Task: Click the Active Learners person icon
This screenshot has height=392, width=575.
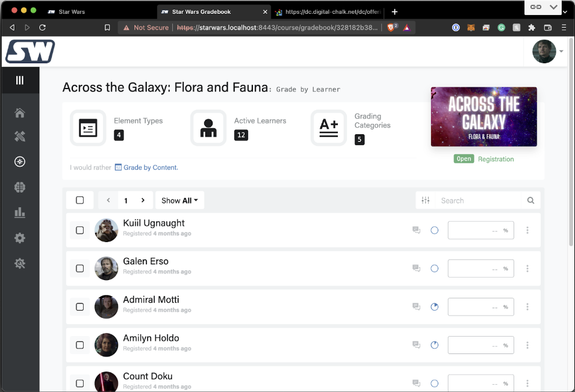Action: 208,128
